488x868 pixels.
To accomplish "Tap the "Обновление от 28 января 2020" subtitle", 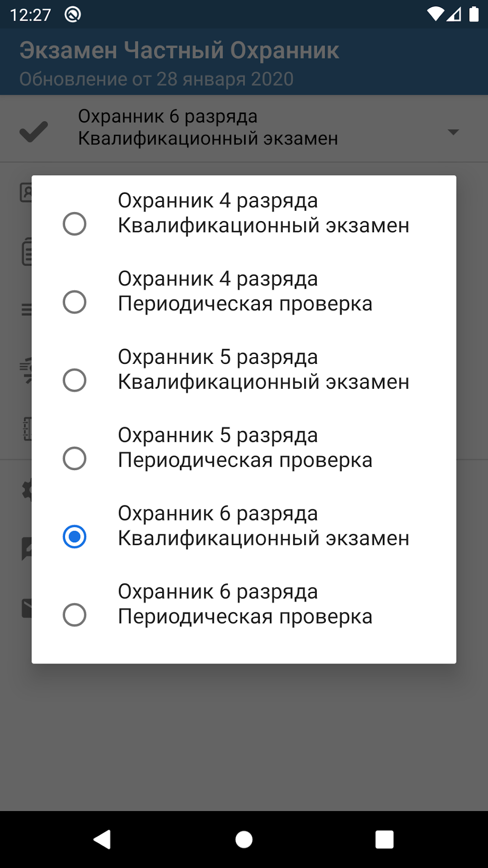I will pos(156,79).
